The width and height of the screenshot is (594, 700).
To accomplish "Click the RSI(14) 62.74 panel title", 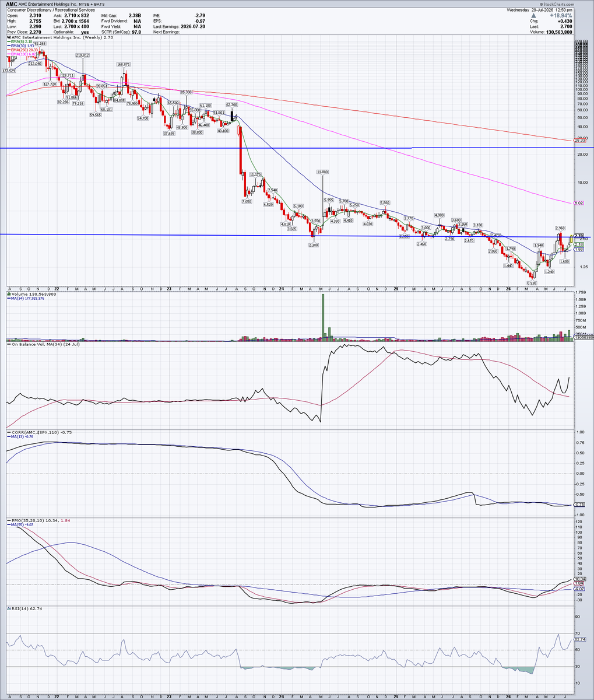I will [24, 608].
